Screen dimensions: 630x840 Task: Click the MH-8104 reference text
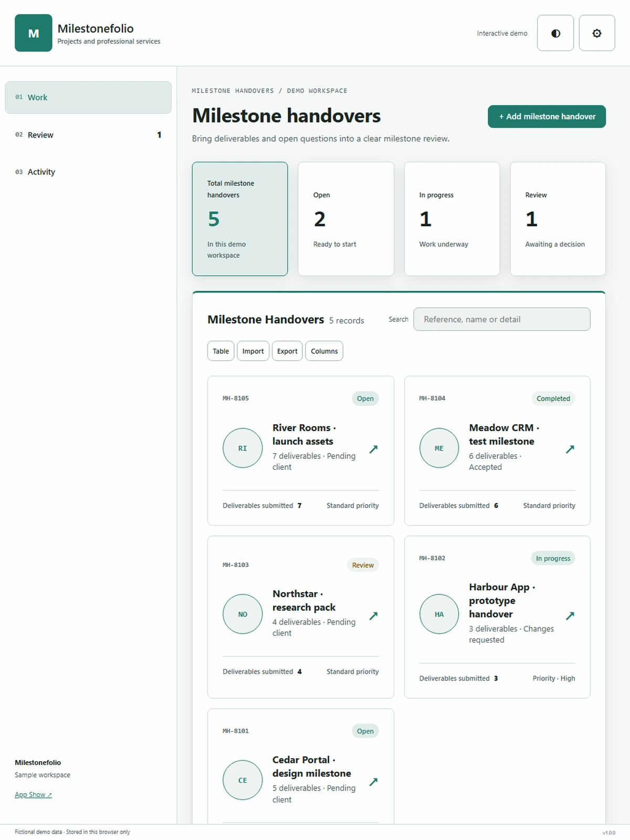tap(432, 398)
